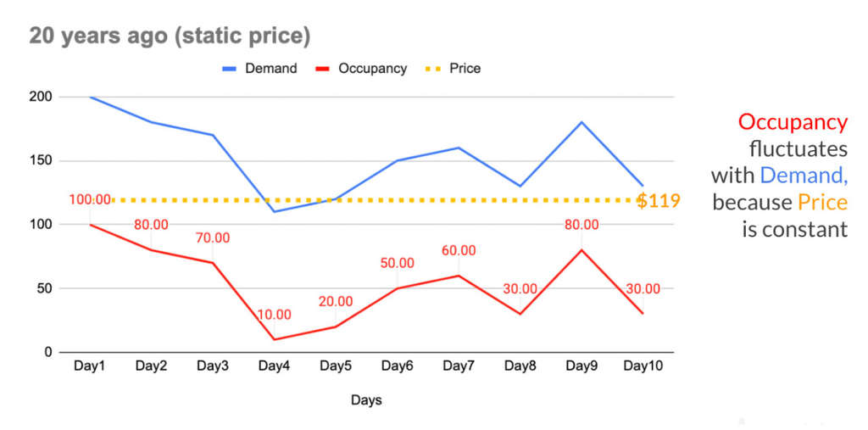Select the 100.00 data label above Day1
This screenshot has width=868, height=430.
click(x=90, y=200)
